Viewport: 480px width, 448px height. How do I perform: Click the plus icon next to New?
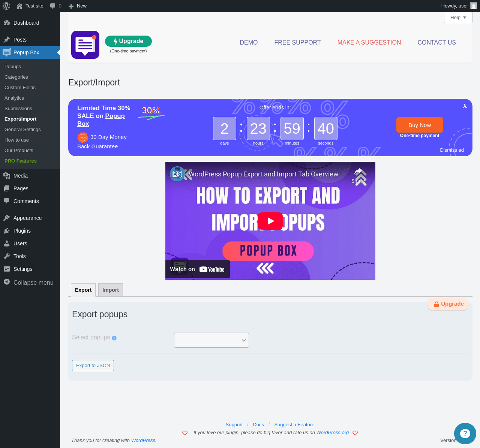click(71, 6)
